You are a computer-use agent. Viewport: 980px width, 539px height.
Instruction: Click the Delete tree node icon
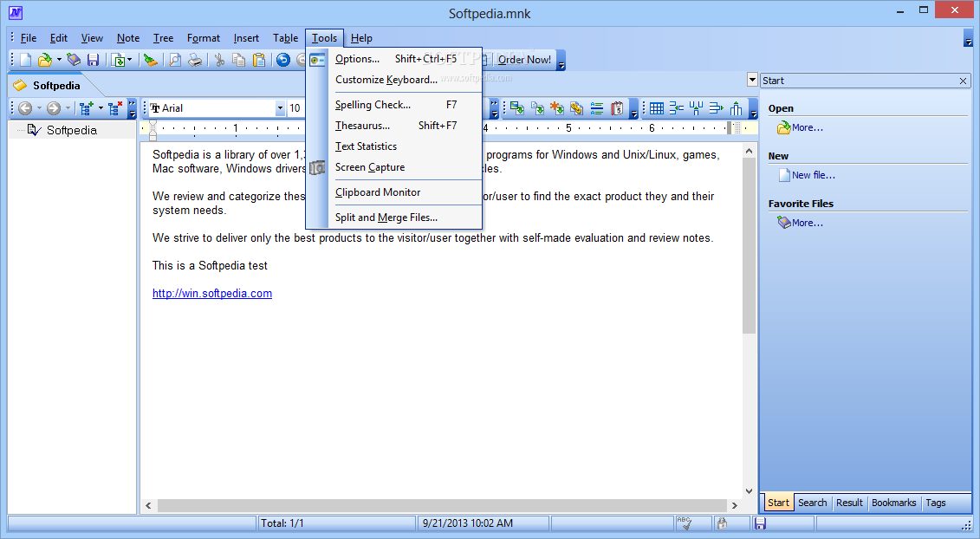click(115, 108)
